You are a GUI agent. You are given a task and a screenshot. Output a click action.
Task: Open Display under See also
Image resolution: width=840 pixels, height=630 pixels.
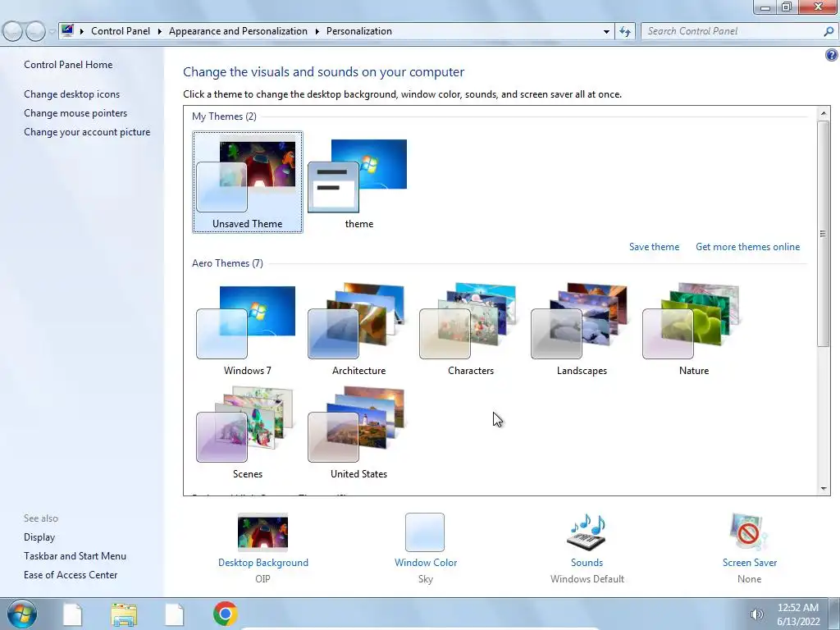[x=39, y=537]
